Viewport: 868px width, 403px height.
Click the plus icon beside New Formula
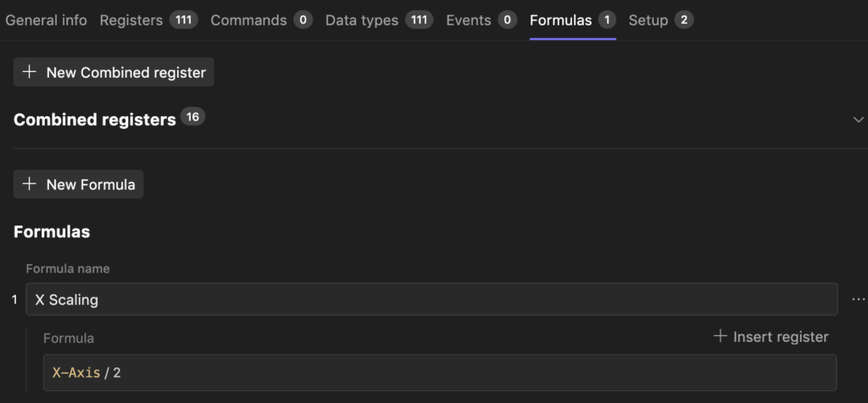[x=30, y=184]
